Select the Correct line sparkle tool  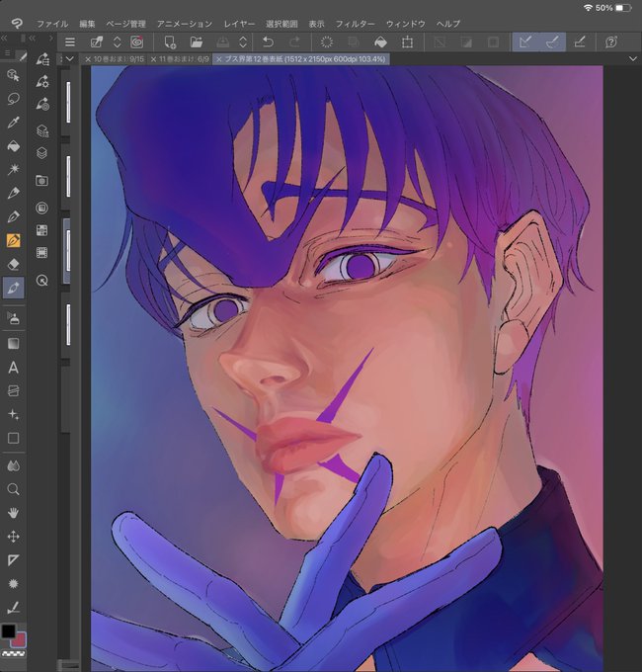(x=13, y=414)
